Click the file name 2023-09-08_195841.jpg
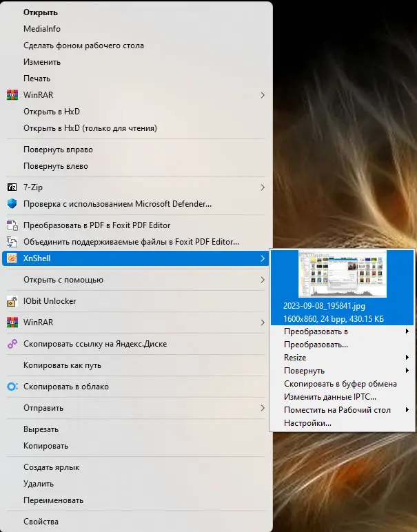Image resolution: width=417 pixels, height=532 pixels. (325, 306)
